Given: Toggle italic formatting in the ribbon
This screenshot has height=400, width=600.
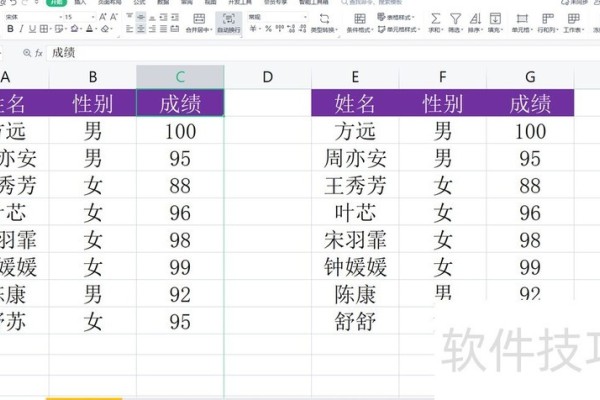Looking at the screenshot, I should (x=21, y=29).
